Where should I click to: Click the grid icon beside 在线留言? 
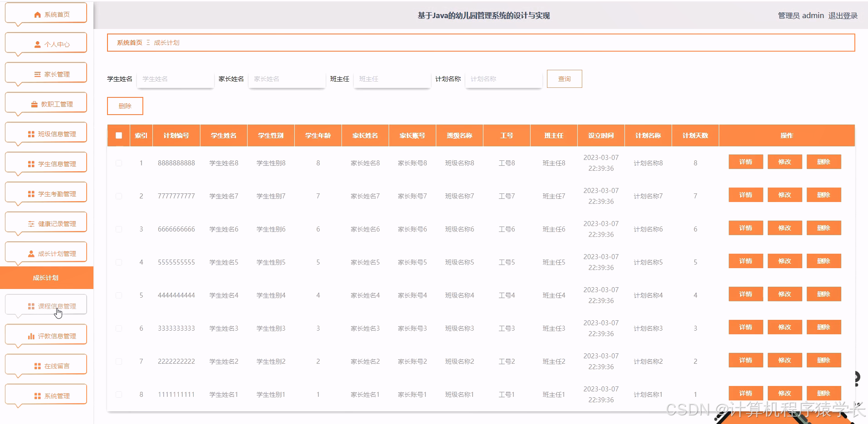tap(38, 366)
